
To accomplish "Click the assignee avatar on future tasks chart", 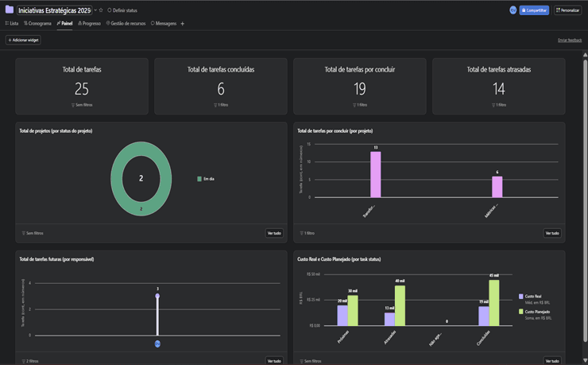I will [157, 344].
